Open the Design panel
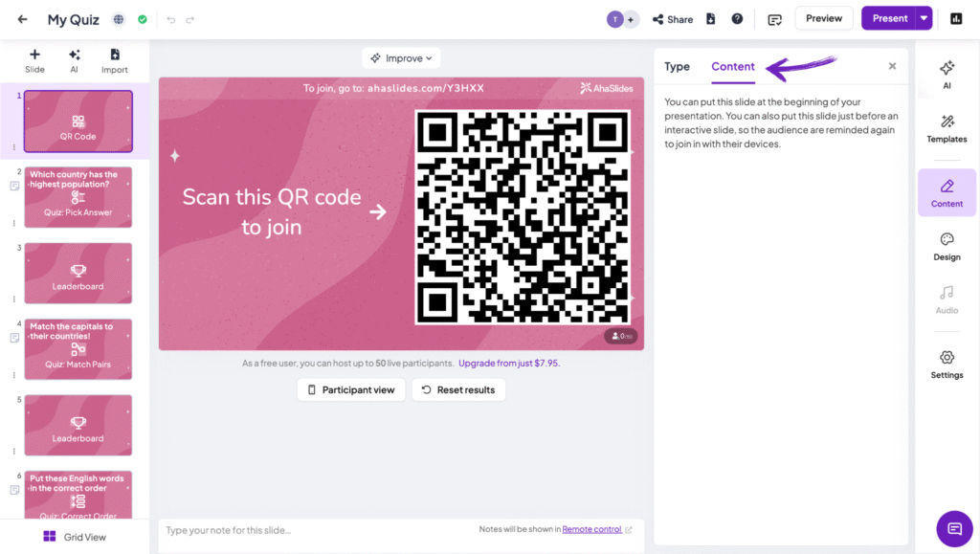This screenshot has width=980, height=554. [x=947, y=247]
